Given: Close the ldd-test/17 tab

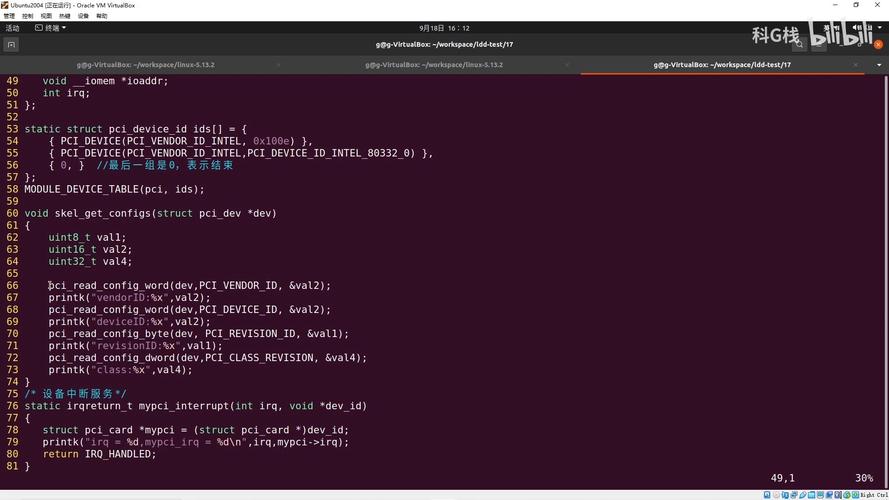Looking at the screenshot, I should 856,65.
